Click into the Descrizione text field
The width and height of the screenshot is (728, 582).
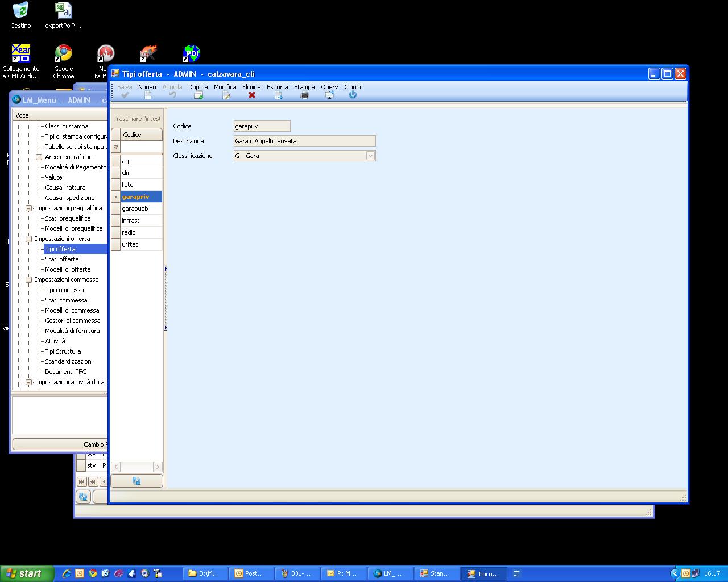[x=304, y=141]
